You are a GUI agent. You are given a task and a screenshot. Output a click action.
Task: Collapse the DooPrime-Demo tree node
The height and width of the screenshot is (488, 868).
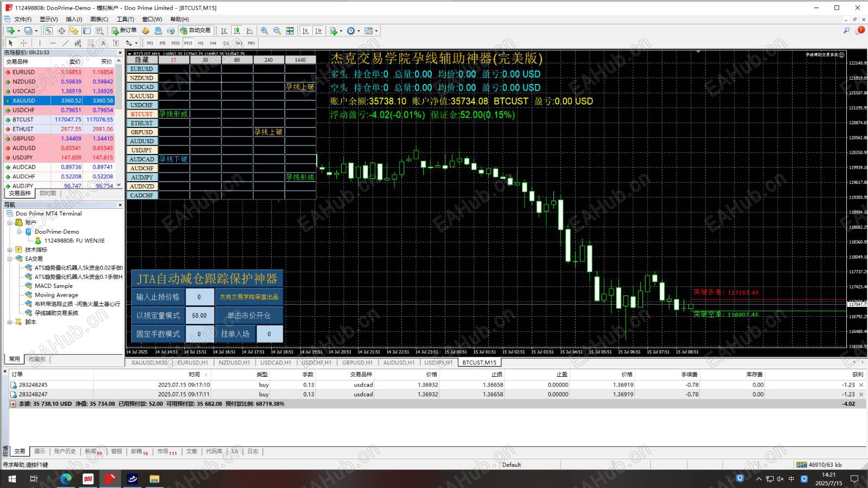point(19,232)
